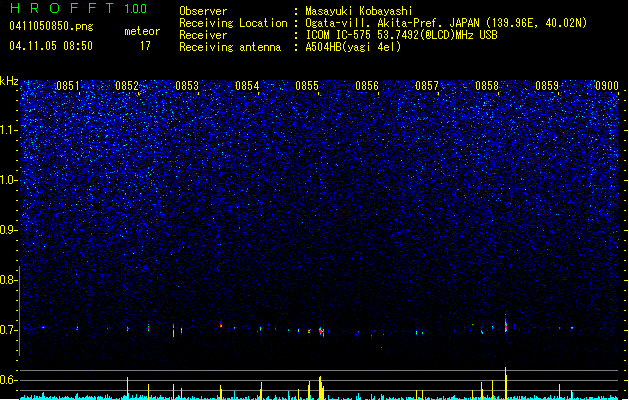Click the 1.1 kHz axis label

(9, 130)
